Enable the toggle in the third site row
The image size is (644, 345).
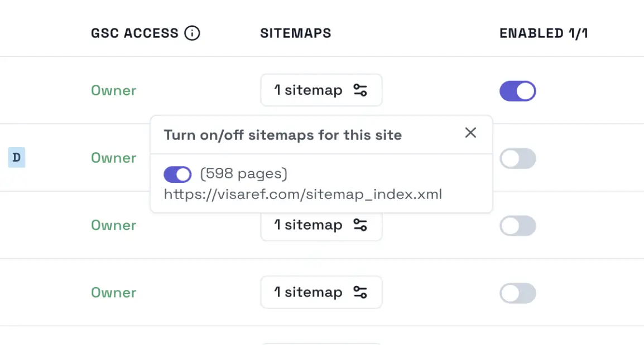coord(517,226)
